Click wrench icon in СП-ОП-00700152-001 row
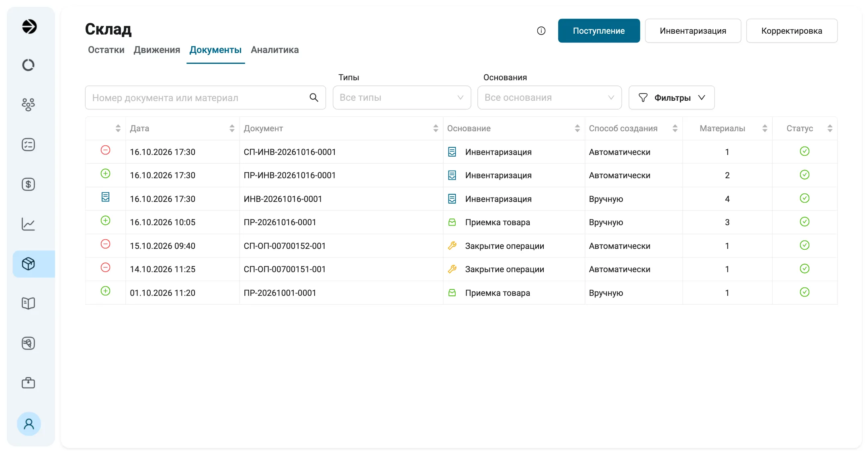Viewport: 868px width, 454px height. pyautogui.click(x=452, y=246)
